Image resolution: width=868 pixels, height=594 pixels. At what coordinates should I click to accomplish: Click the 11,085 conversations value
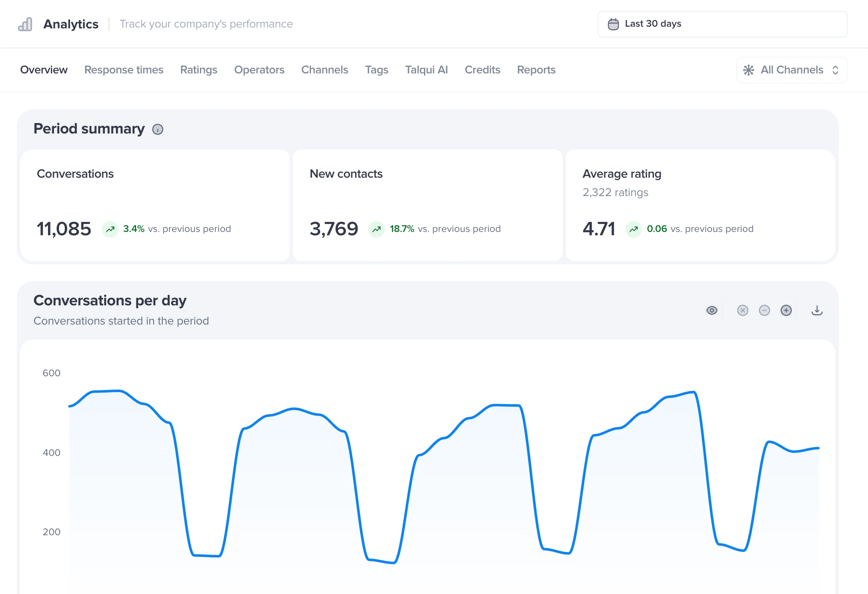point(64,229)
